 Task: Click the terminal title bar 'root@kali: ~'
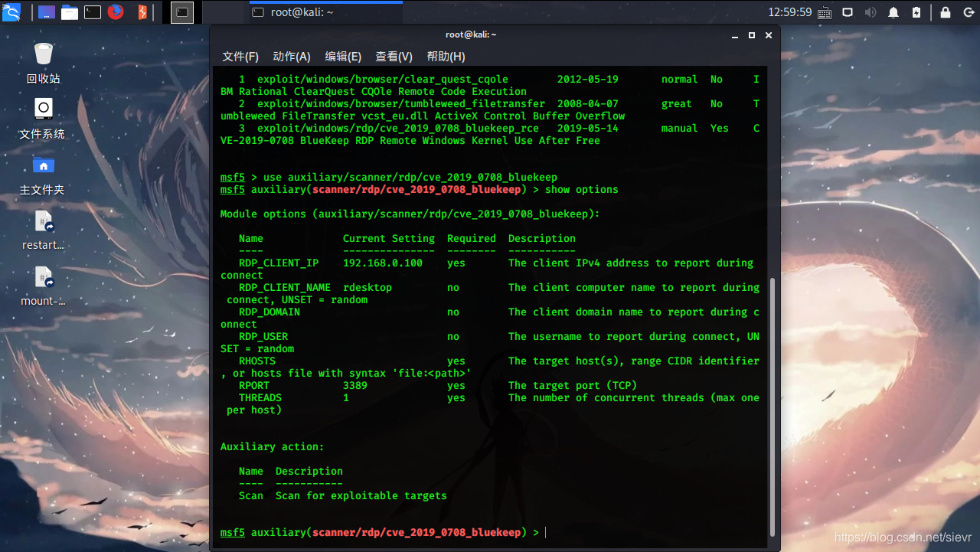click(471, 34)
